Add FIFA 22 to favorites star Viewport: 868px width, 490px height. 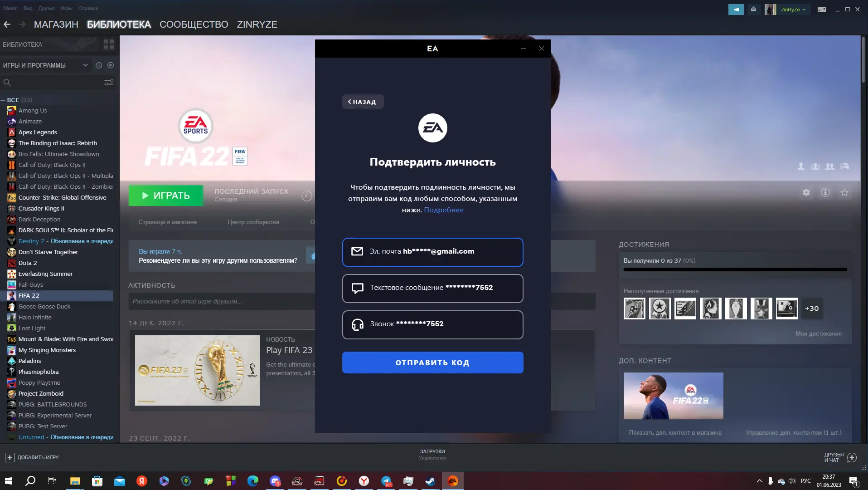click(844, 192)
